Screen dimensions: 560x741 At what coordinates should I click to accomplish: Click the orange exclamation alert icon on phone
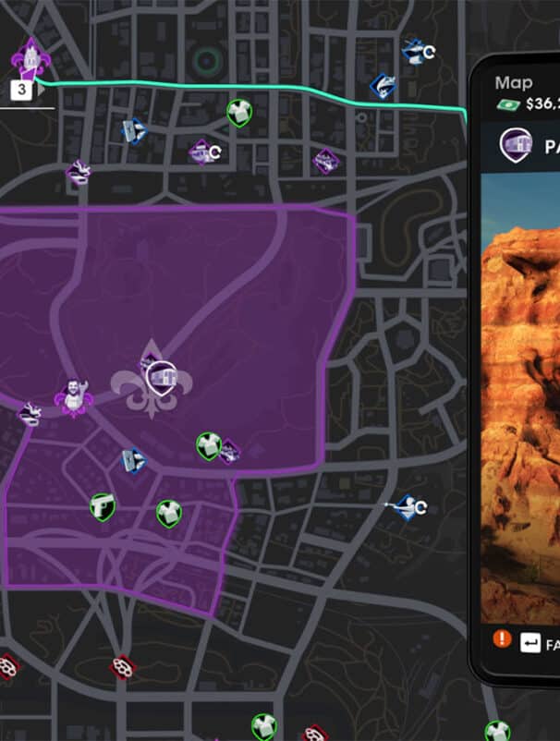(502, 638)
